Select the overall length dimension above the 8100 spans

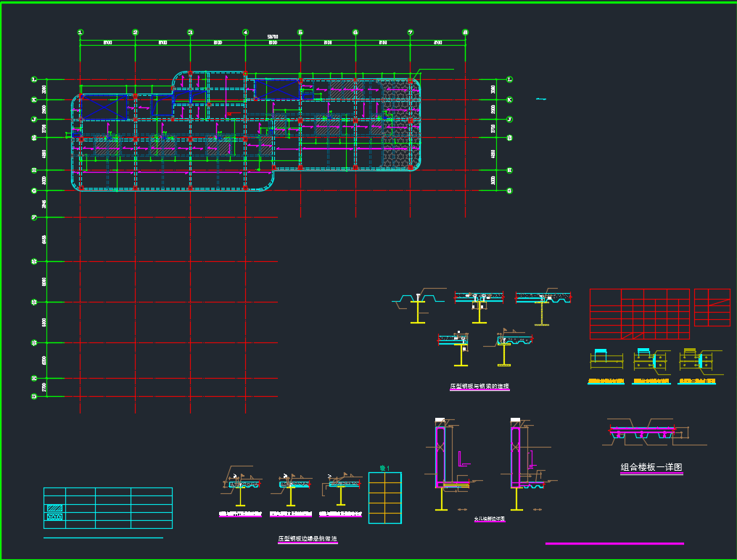click(x=273, y=37)
